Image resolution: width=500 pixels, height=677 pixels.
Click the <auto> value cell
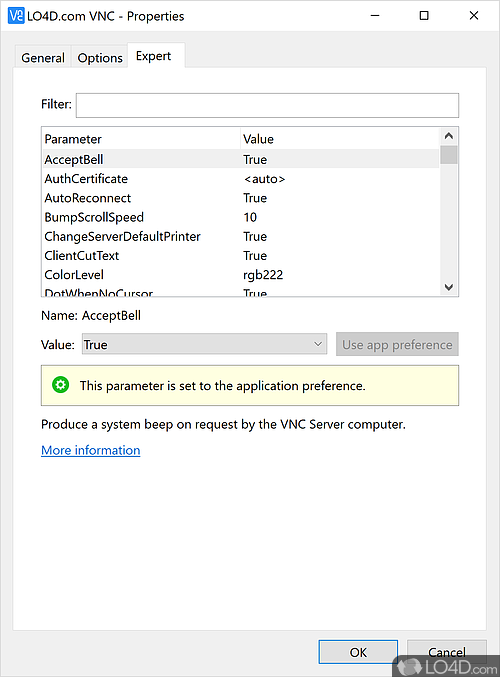point(264,179)
